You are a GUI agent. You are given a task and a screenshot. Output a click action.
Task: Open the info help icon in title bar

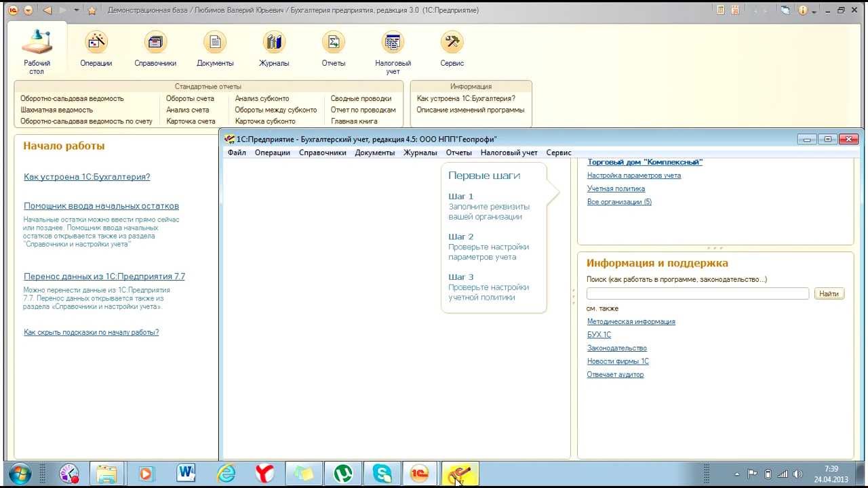coord(804,10)
